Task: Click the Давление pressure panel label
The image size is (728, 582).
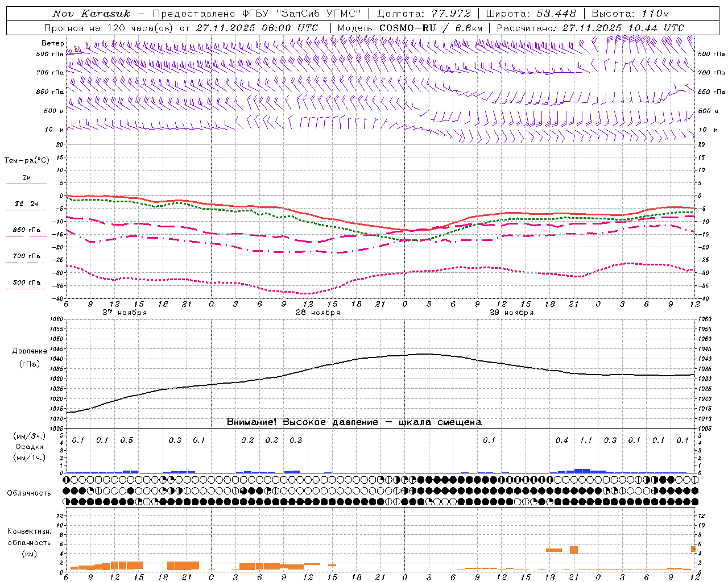Action: pos(30,351)
